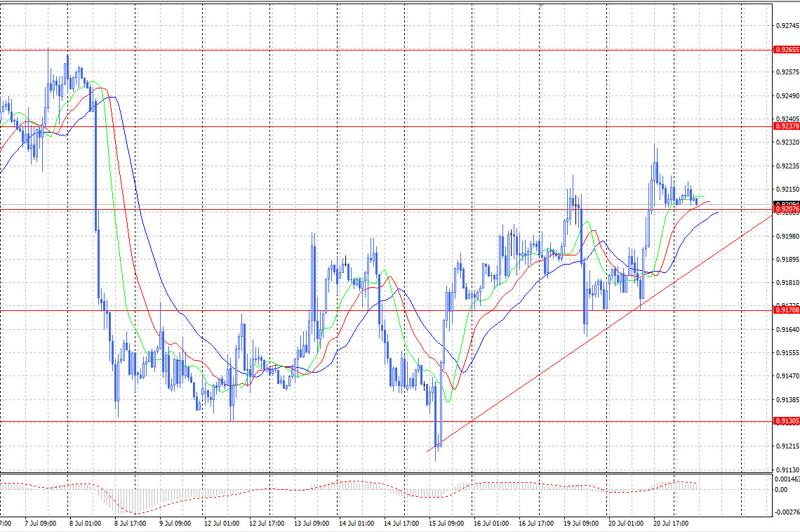Viewport: 800px width, 532px height.
Task: Click the 0.91130 price scale label
Action: pyautogui.click(x=787, y=470)
